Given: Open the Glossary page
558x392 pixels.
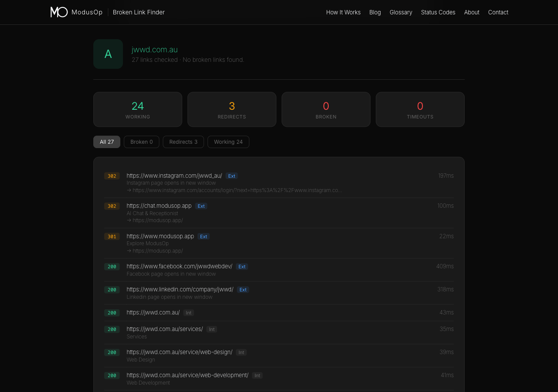Looking at the screenshot, I should point(401,12).
